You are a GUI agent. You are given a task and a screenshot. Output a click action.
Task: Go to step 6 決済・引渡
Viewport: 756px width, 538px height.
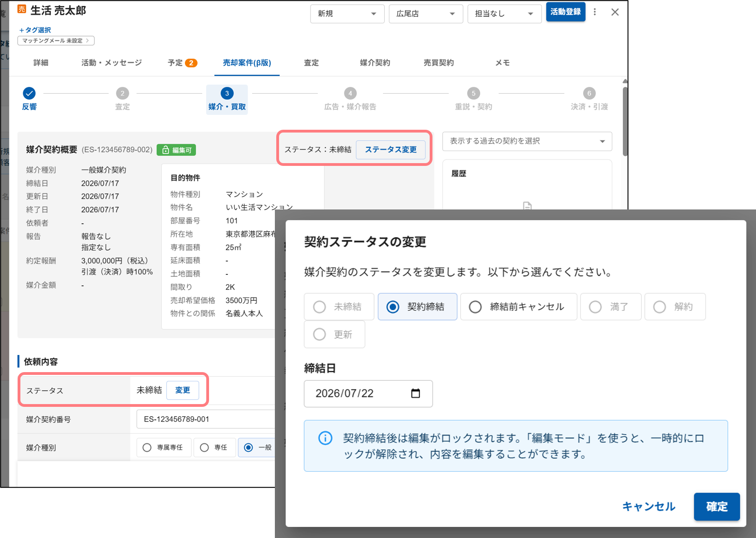589,99
